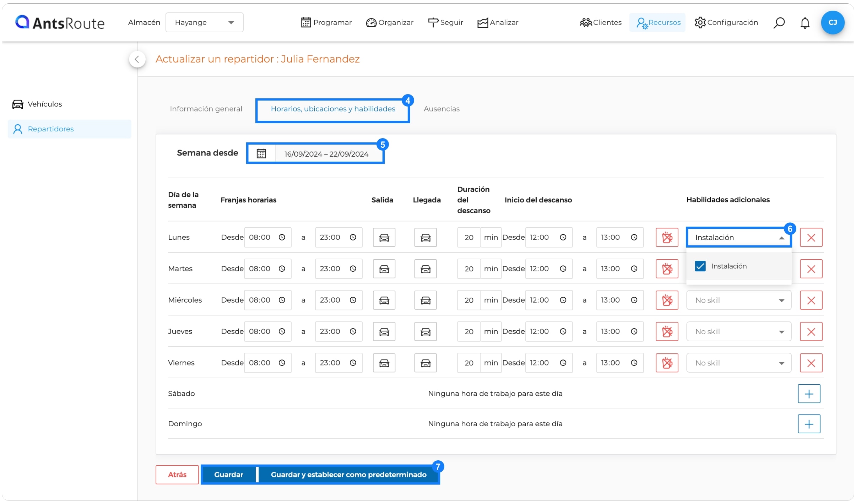Screen dimensions: 856x504
Task: Add working hours for Domingo
Action: tap(809, 424)
